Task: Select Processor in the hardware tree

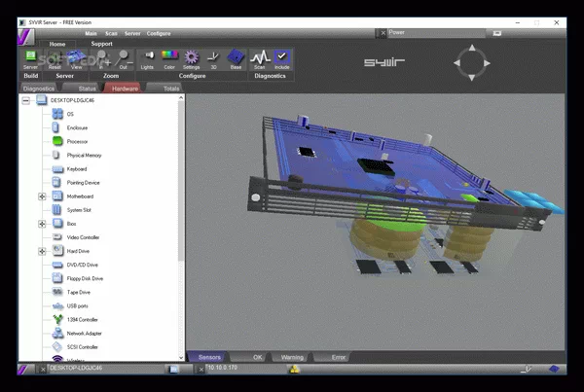Action: [77, 141]
